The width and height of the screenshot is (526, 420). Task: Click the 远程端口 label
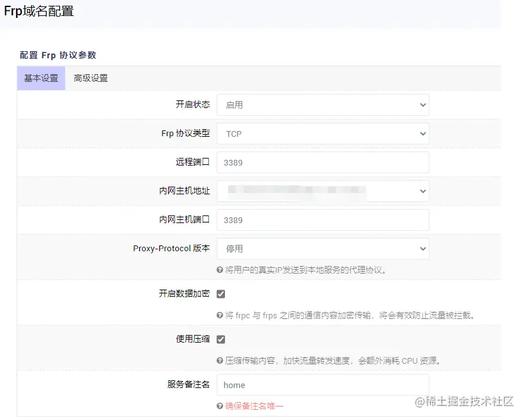[193, 162]
